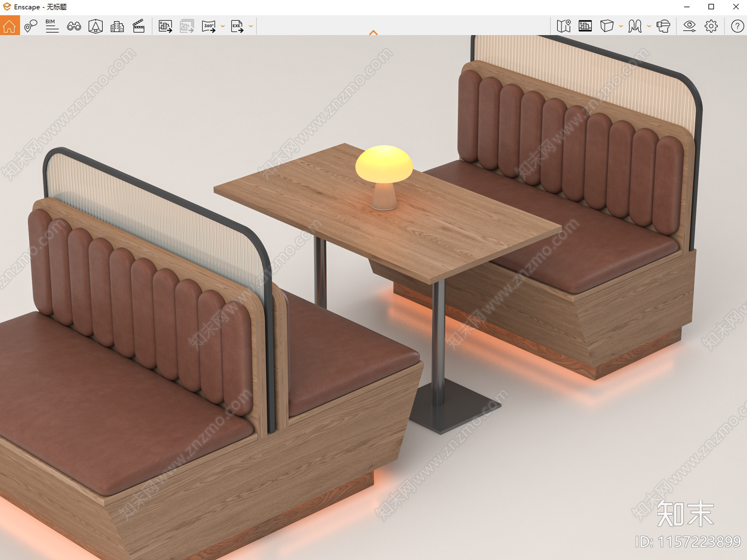Open the asset library buildings icon
Image resolution: width=747 pixels, height=560 pixels.
pos(117,26)
